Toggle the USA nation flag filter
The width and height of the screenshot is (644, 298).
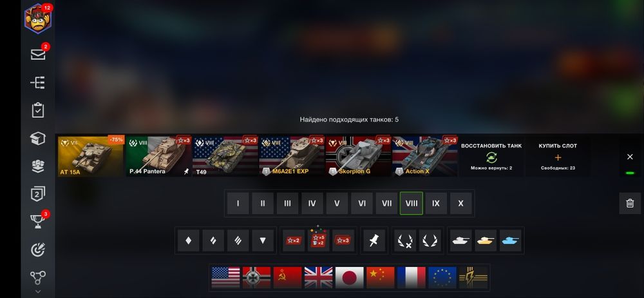coord(225,277)
